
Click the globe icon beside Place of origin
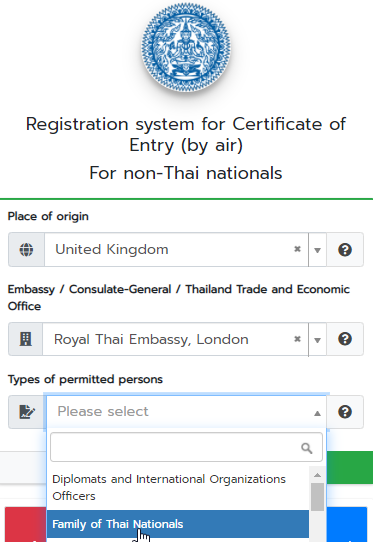pyautogui.click(x=26, y=250)
